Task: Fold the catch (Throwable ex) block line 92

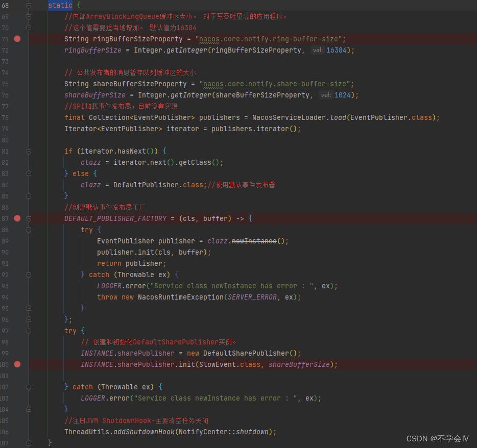Action: tap(29, 275)
